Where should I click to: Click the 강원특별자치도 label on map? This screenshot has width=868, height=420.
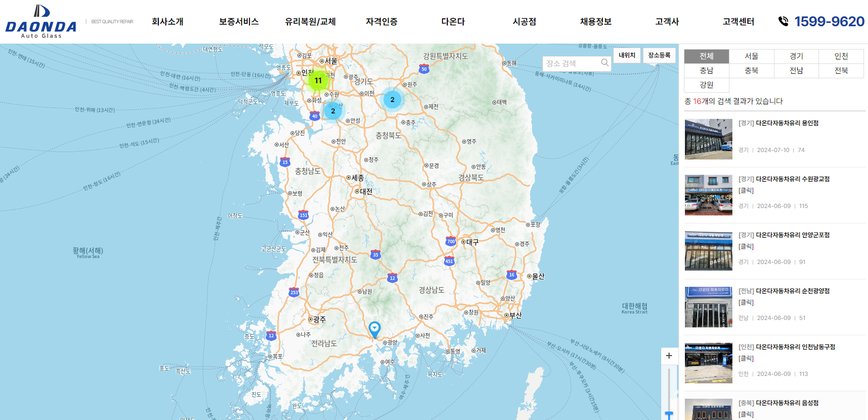[x=445, y=56]
